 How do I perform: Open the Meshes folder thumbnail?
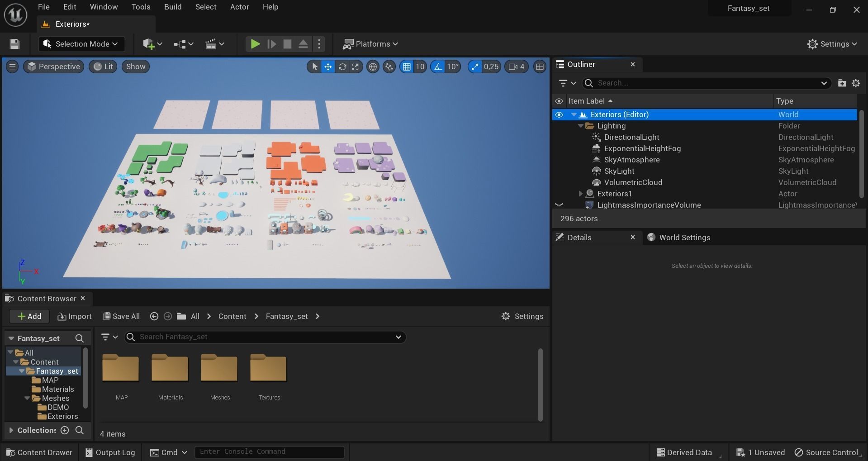tap(219, 368)
